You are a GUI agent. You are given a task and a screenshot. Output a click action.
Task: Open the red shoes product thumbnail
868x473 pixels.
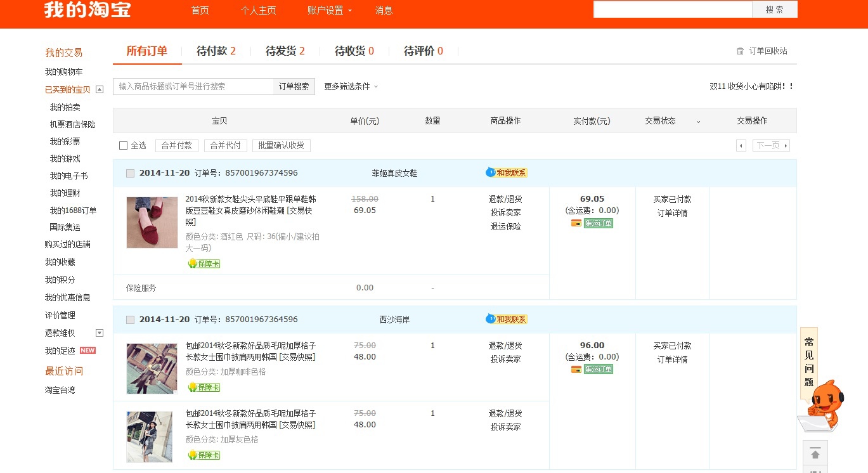coord(152,222)
